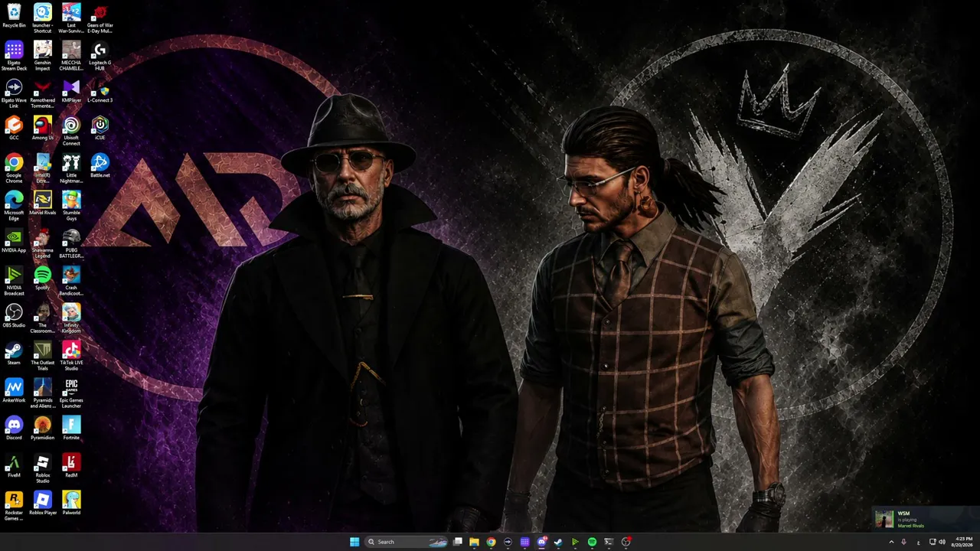980x551 pixels.
Task: Select the Among Us desktop icon
Action: coord(43,129)
